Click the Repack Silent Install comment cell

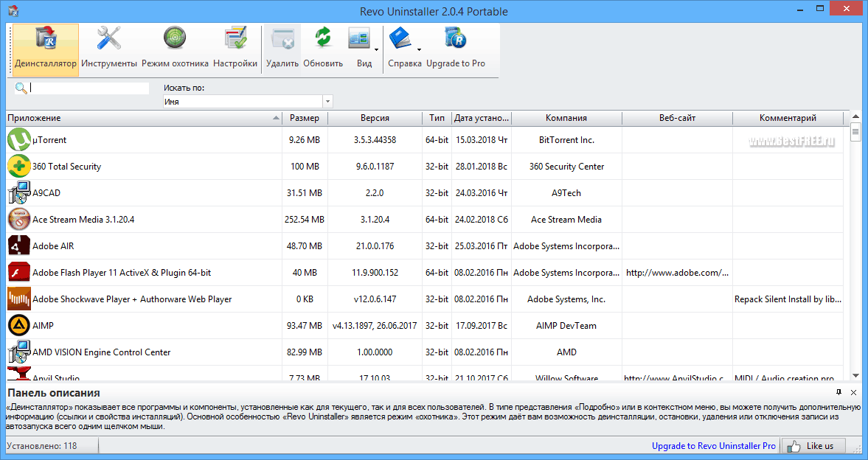coord(788,299)
